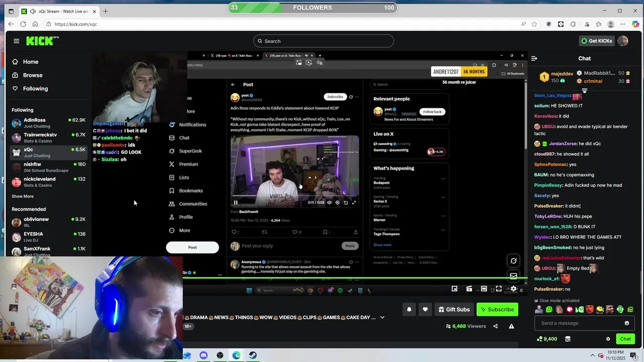Pause the embedded X video
This screenshot has width=644, height=362.
coord(235,203)
